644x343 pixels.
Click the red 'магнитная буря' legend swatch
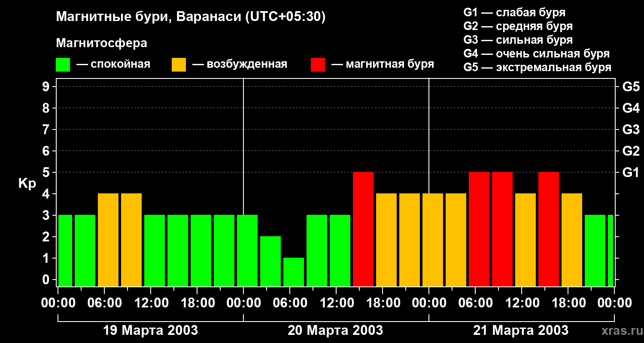pos(318,65)
